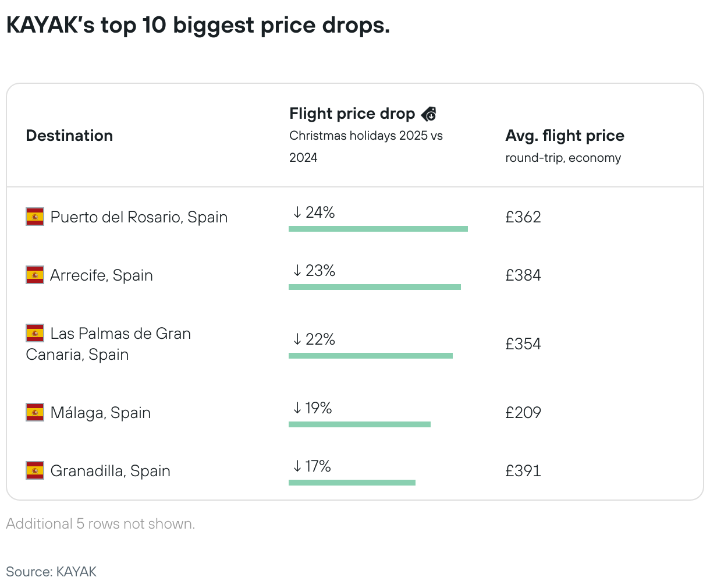Image resolution: width=710 pixels, height=588 pixels.
Task: Click the £391 price for Granadilla
Action: click(x=523, y=471)
